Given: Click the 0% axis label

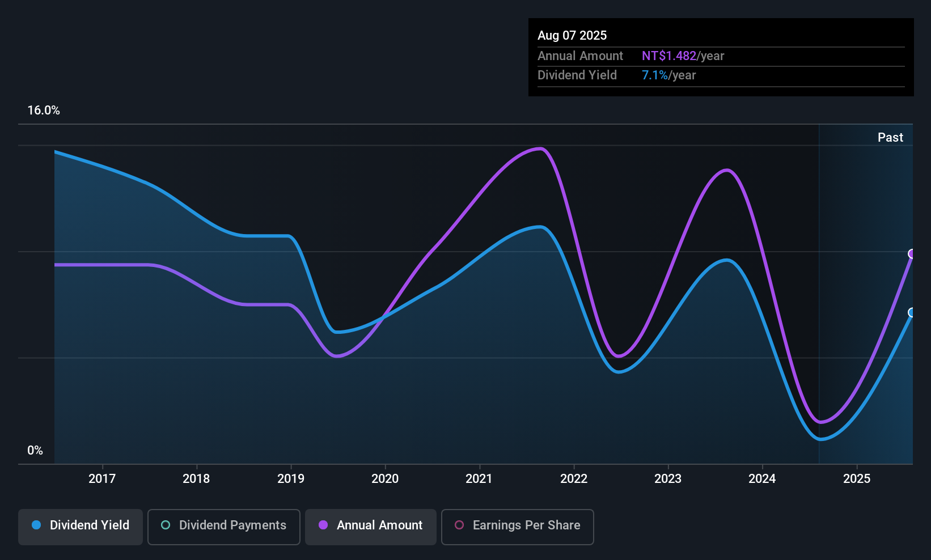Looking at the screenshot, I should pos(35,450).
